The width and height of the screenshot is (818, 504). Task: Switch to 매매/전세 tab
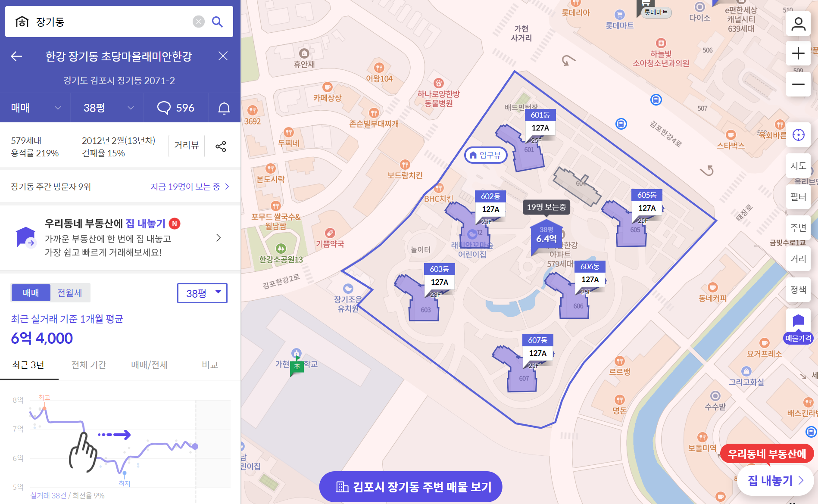[x=149, y=365]
